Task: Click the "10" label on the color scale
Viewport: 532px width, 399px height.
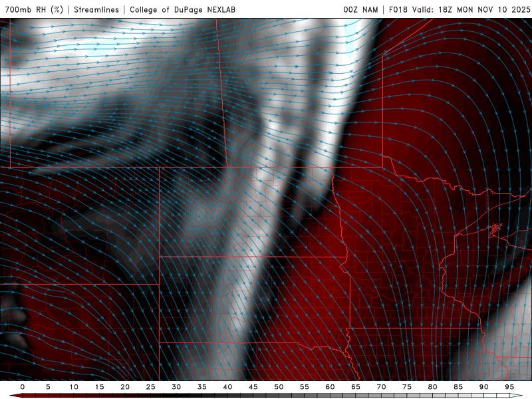Action: pos(74,387)
